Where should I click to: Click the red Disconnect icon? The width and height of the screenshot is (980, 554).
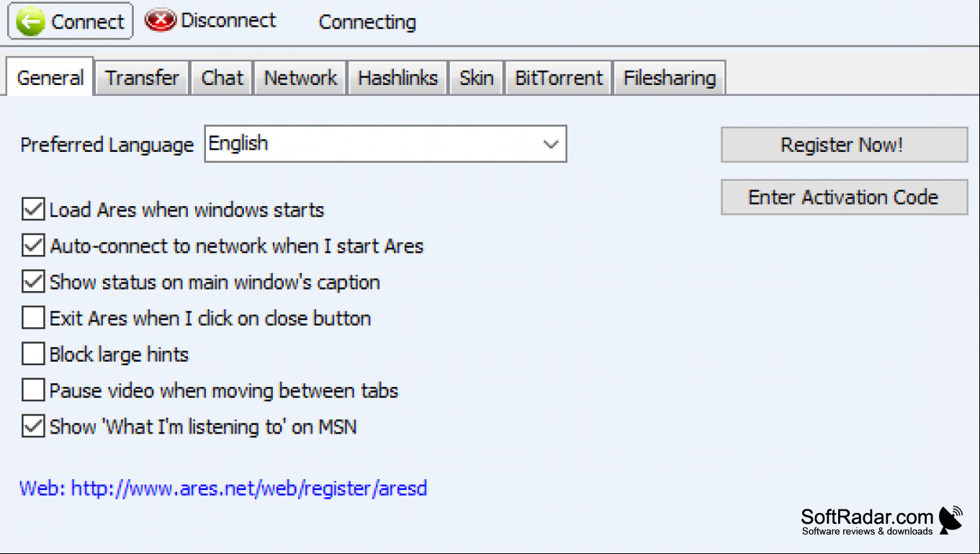click(x=160, y=21)
